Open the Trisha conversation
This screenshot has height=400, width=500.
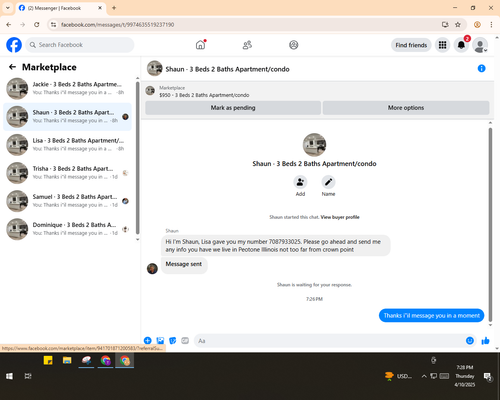[x=68, y=173]
